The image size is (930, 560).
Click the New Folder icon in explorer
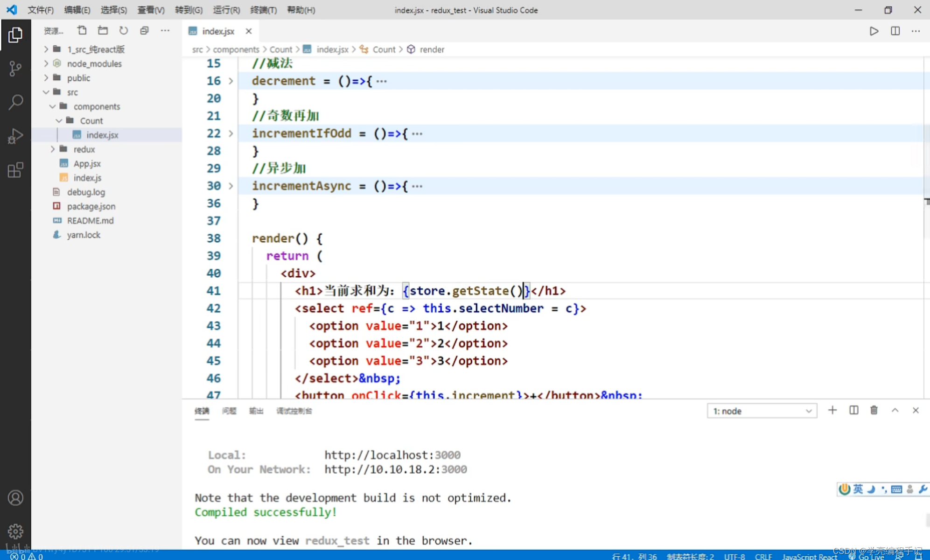tap(103, 31)
